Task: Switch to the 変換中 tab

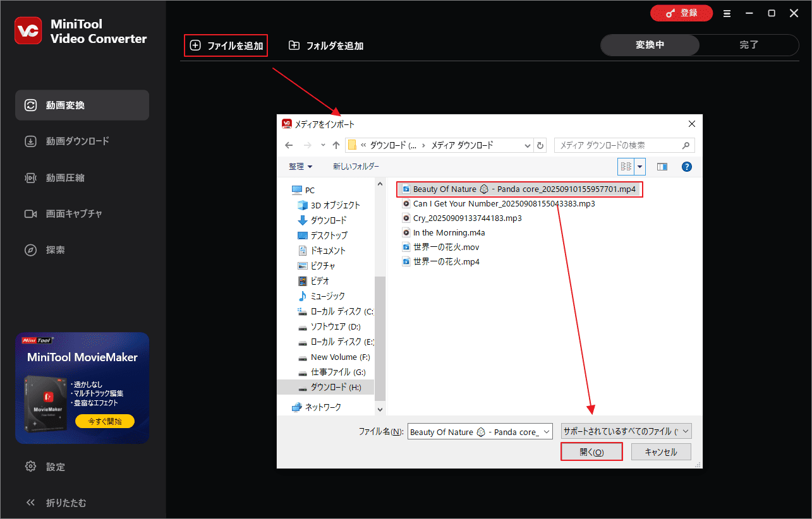Action: pos(650,45)
